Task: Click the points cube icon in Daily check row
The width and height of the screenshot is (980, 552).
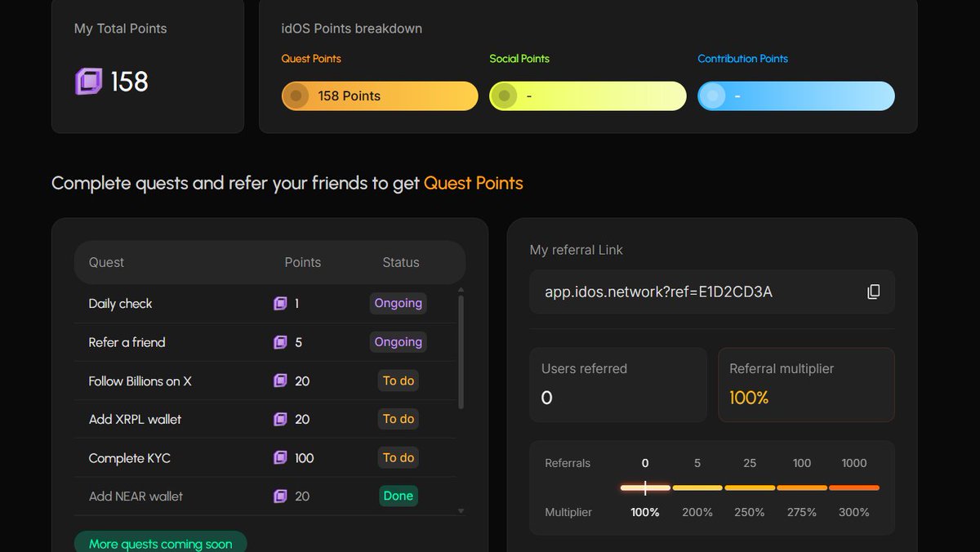Action: (280, 304)
